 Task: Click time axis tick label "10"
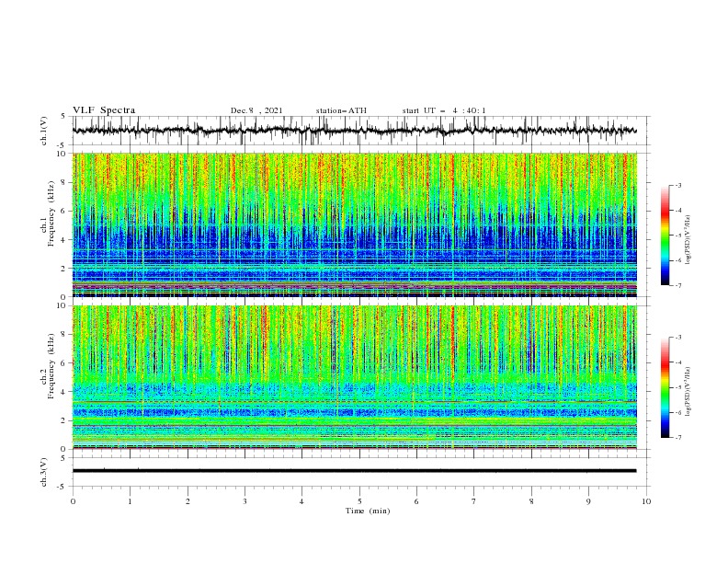646,501
